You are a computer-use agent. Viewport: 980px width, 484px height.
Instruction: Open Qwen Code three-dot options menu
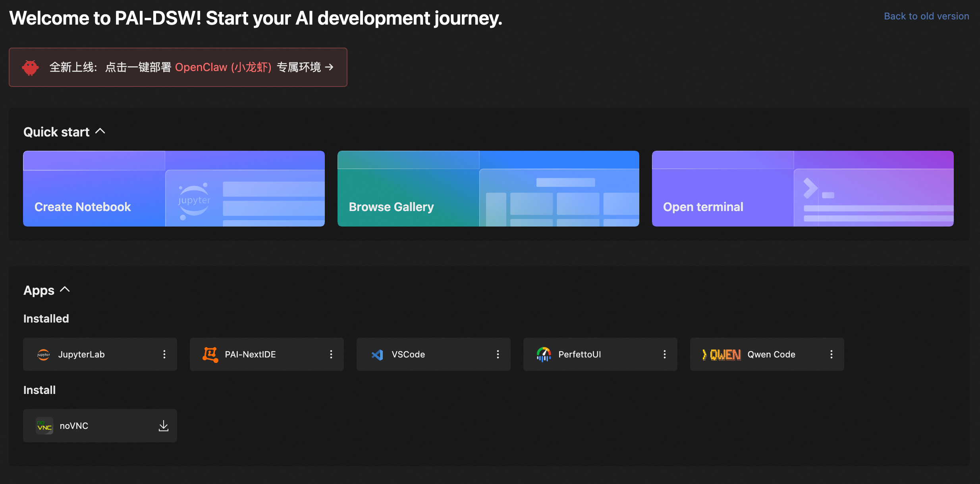point(831,354)
